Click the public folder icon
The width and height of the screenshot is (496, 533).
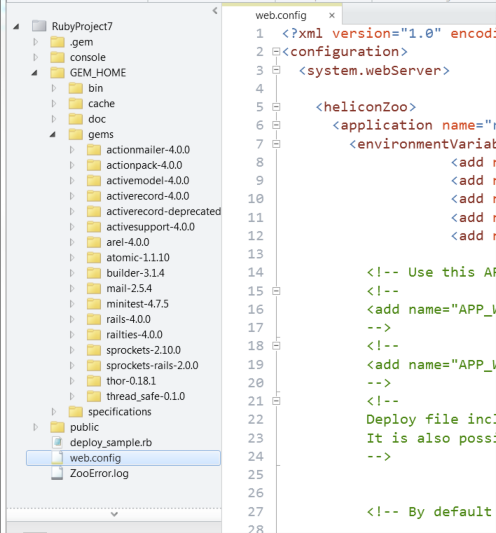coord(57,427)
